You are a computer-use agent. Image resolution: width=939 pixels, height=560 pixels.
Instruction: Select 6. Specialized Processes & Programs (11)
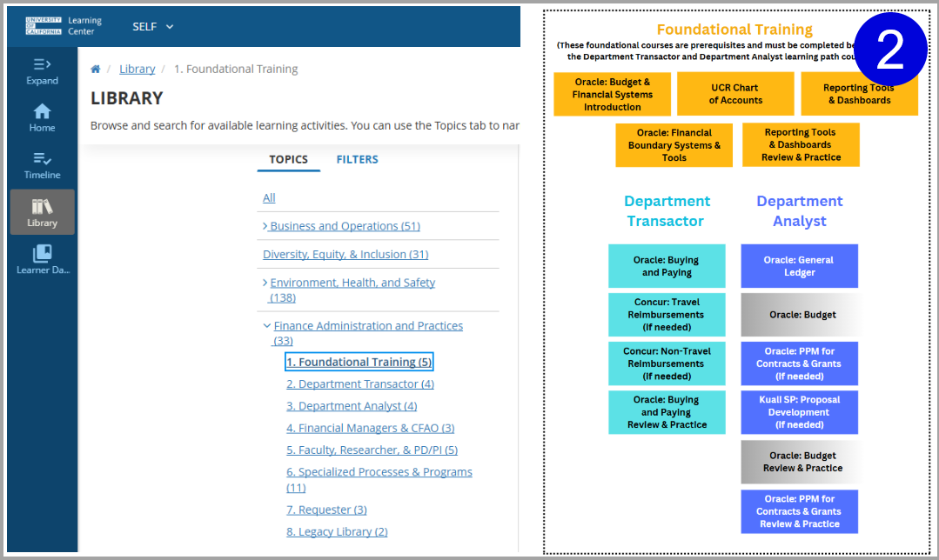[x=379, y=479]
